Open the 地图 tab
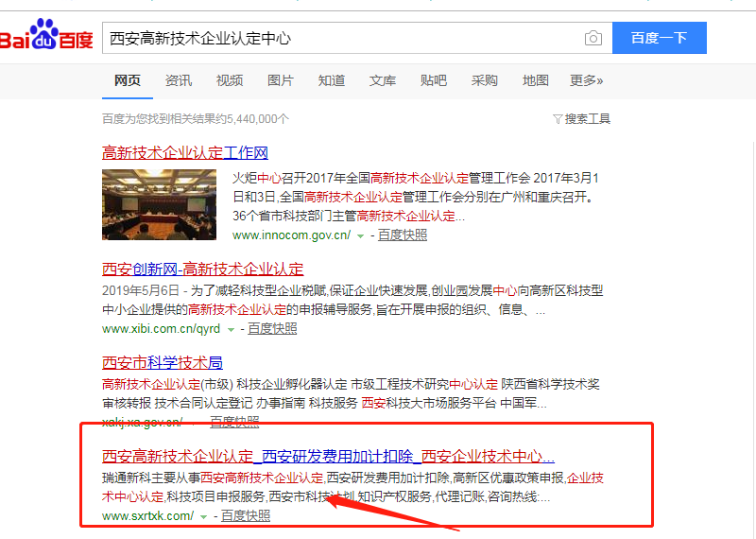Viewport: 756px width, 539px height. click(535, 80)
